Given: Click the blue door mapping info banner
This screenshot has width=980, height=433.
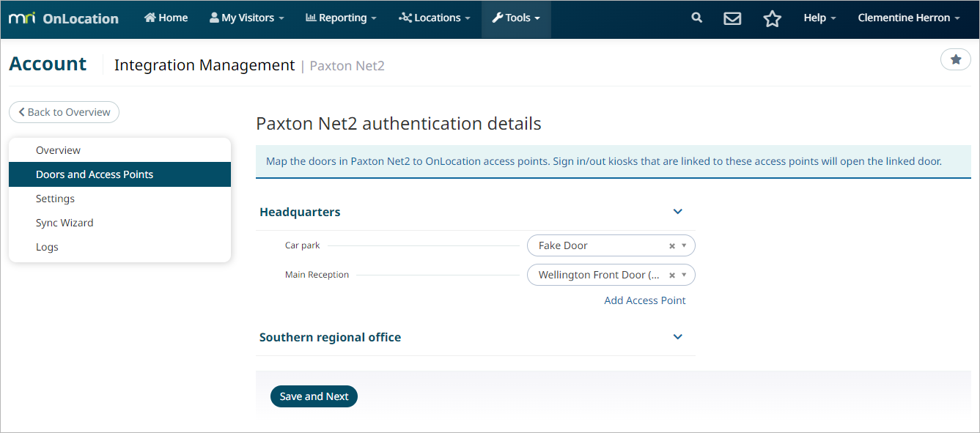Looking at the screenshot, I should (613, 161).
